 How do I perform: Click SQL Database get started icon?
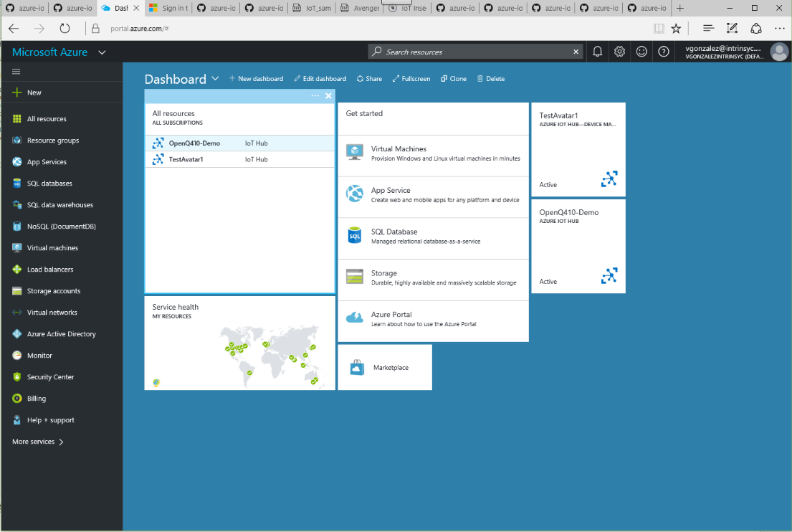(x=355, y=235)
